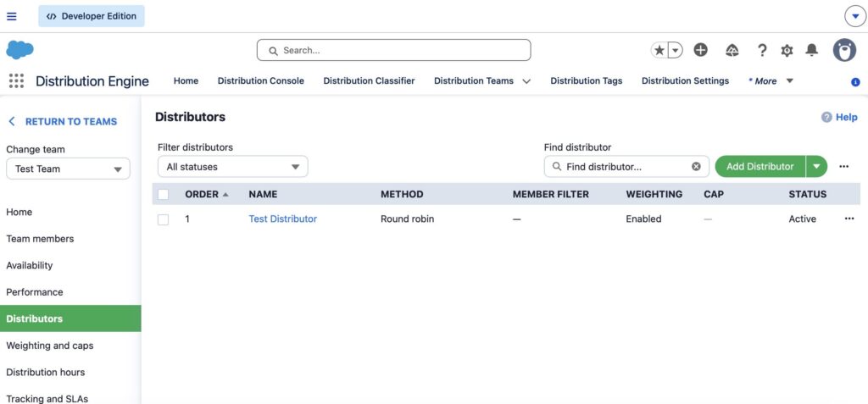Open the Add Distributor split dropdown arrow
Viewport: 868px width, 404px height.
coord(816,167)
